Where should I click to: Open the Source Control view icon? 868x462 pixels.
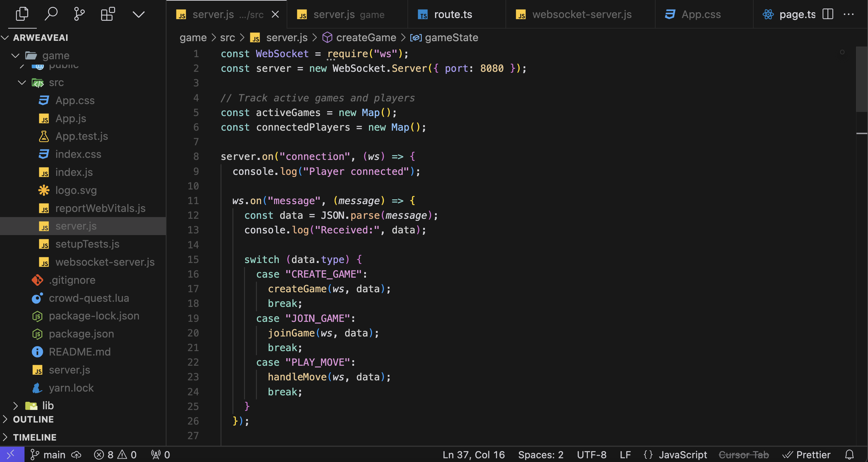click(x=79, y=14)
